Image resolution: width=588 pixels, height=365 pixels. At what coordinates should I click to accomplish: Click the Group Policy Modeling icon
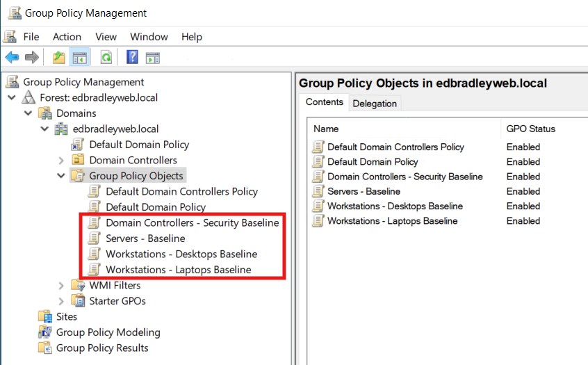tap(45, 332)
